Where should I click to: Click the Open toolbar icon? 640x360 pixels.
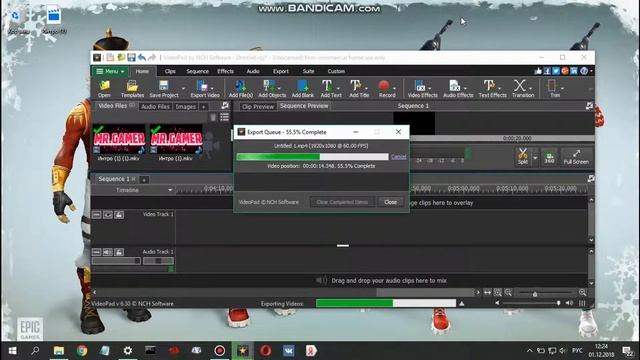(104, 88)
